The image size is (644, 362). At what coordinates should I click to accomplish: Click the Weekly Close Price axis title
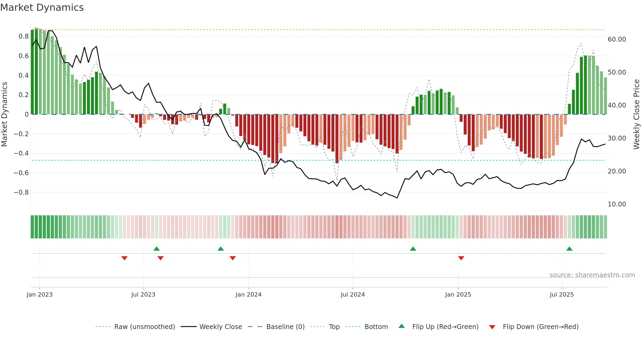[637, 114]
